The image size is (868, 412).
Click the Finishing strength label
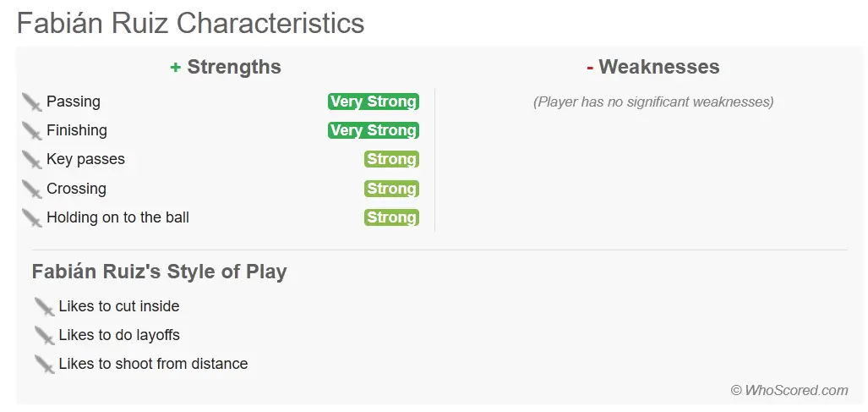click(x=77, y=130)
